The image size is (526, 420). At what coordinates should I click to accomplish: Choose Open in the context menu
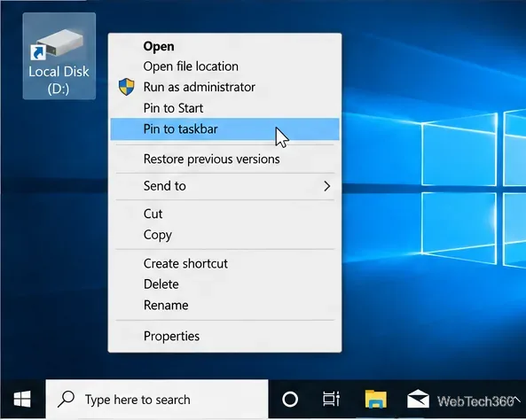pyautogui.click(x=224, y=46)
